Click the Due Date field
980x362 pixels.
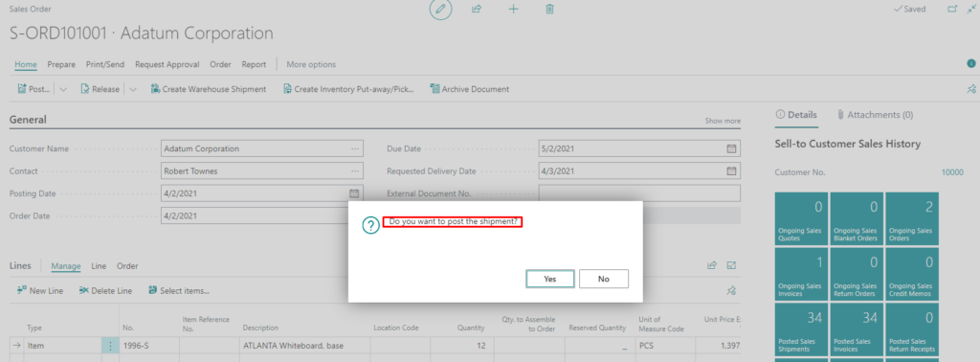[x=639, y=148]
